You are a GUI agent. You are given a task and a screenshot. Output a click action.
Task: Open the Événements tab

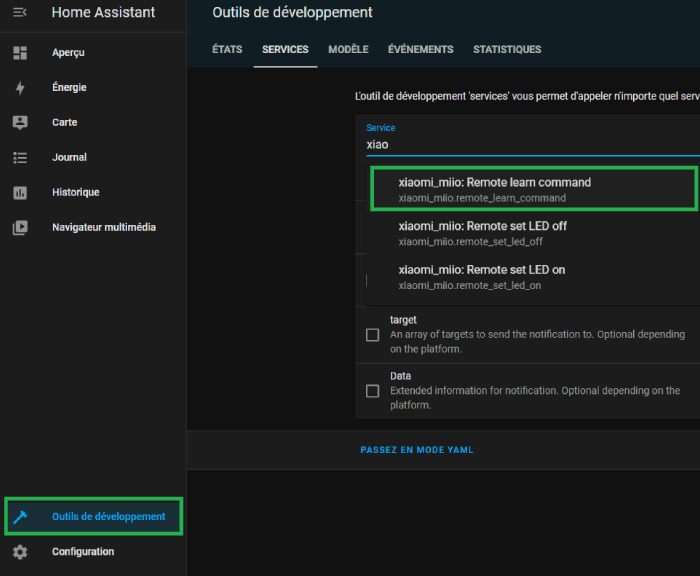tap(420, 50)
